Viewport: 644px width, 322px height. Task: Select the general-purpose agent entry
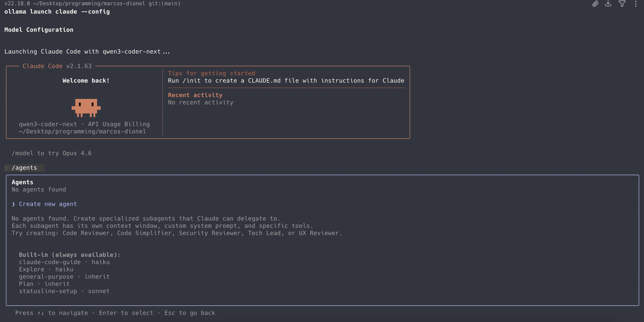click(x=64, y=277)
